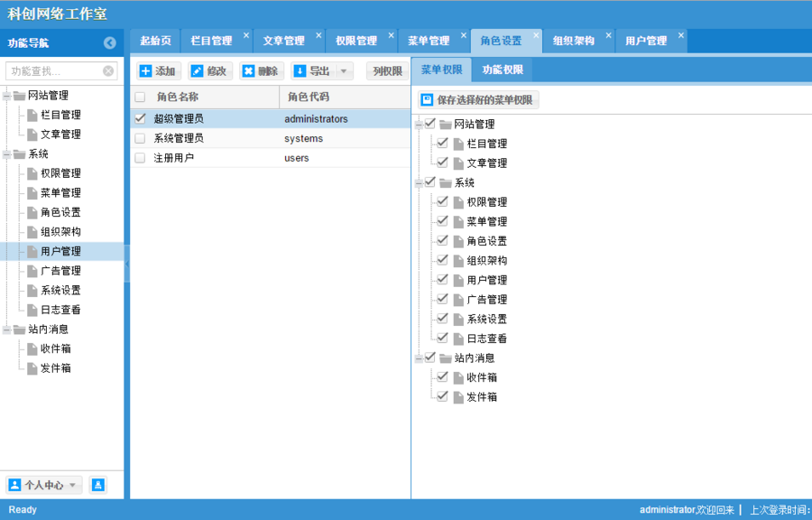Screen dimensions: 812x520
Task: Check the 系统管理员 role row checkbox
Action: 140,138
